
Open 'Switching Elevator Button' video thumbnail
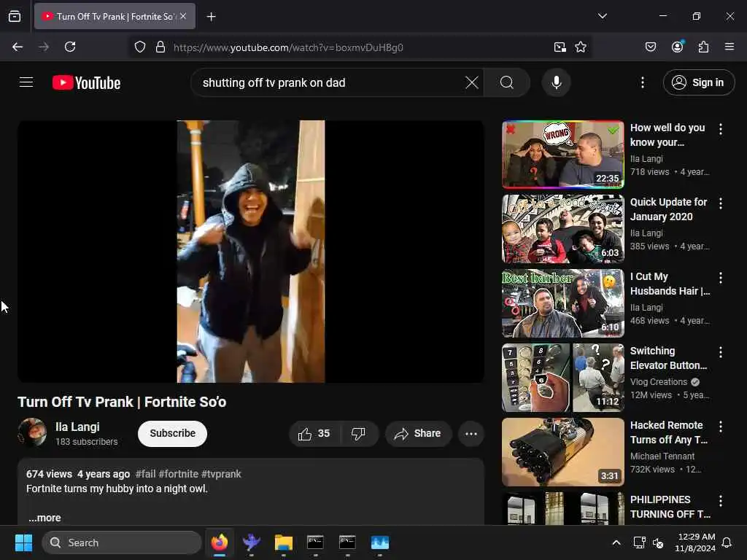pyautogui.click(x=562, y=378)
